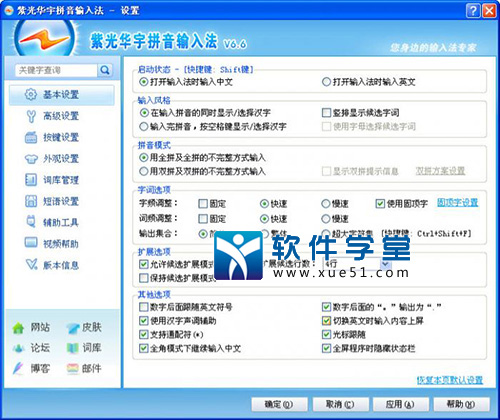Open the 高级设置 section
Image resolution: width=500 pixels, height=420 pixels.
pos(61,116)
